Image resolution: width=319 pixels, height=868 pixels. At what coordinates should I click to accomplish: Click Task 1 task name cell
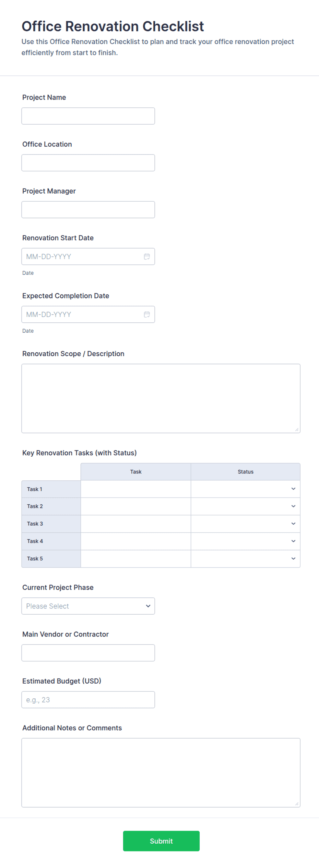pos(136,489)
